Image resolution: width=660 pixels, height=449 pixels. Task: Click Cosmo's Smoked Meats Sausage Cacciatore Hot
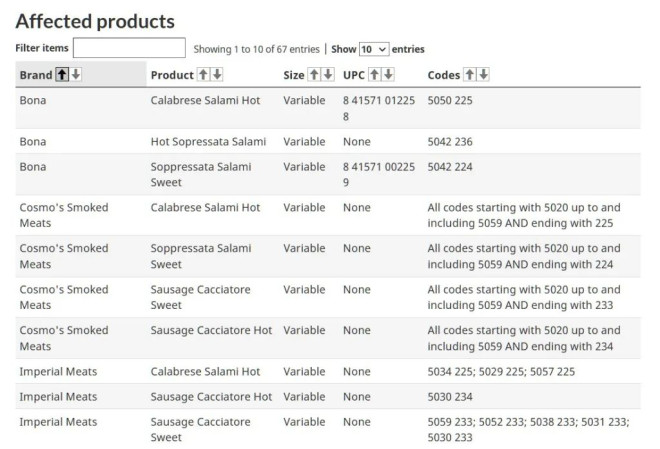pos(211,331)
